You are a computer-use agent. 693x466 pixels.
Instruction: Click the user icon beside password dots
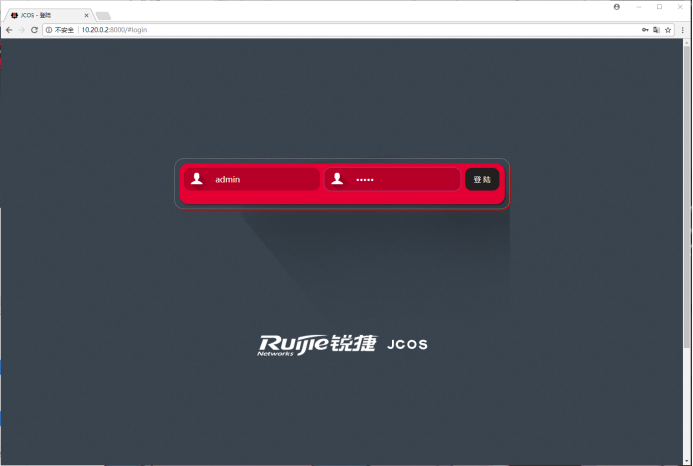[337, 179]
